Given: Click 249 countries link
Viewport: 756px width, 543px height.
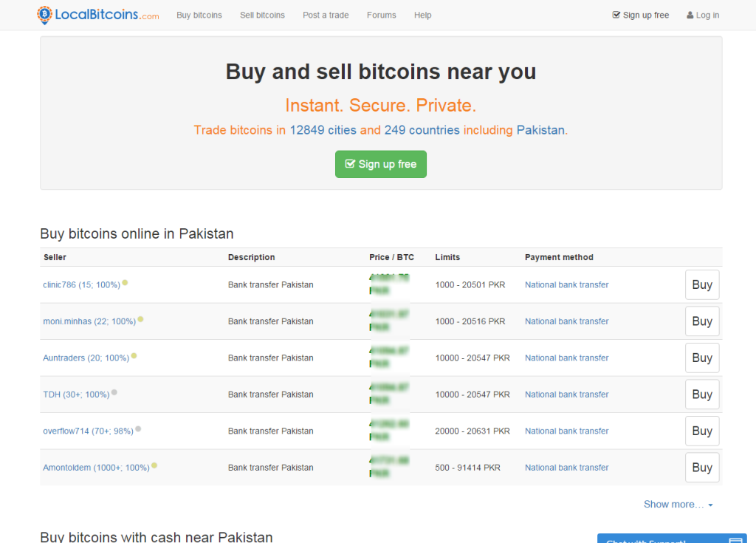Looking at the screenshot, I should click(x=422, y=130).
